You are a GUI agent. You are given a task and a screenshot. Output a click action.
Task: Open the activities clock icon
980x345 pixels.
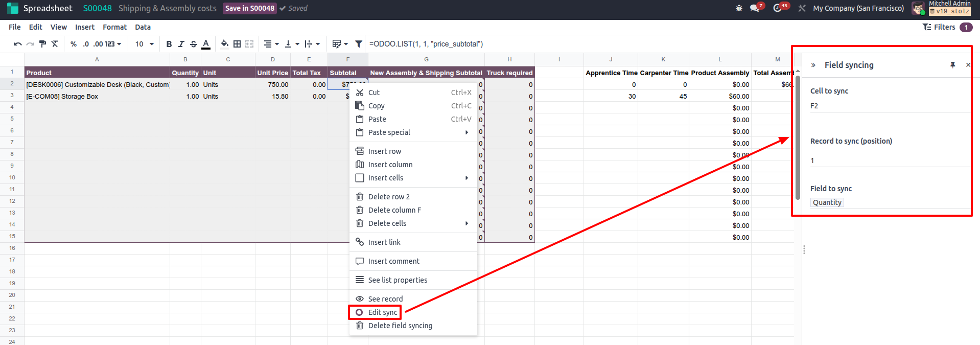point(777,8)
